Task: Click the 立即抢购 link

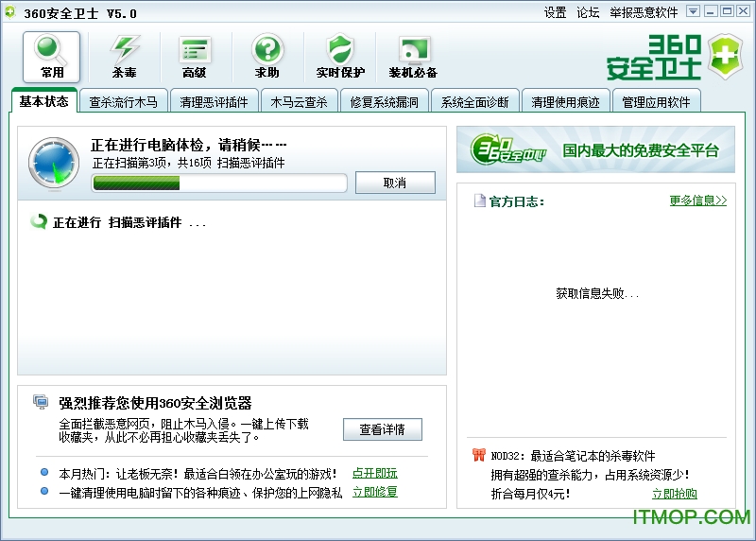Action: click(x=675, y=494)
